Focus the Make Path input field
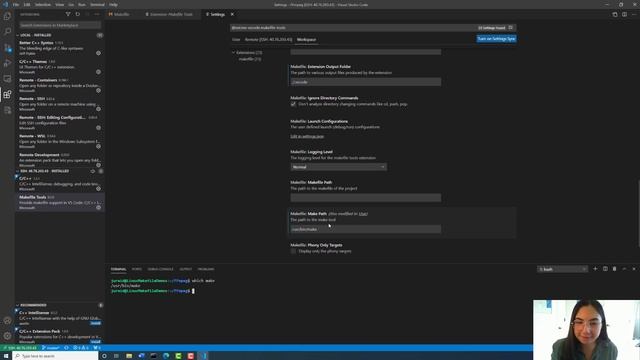Screen dimensions: 640x360 (x=366, y=229)
